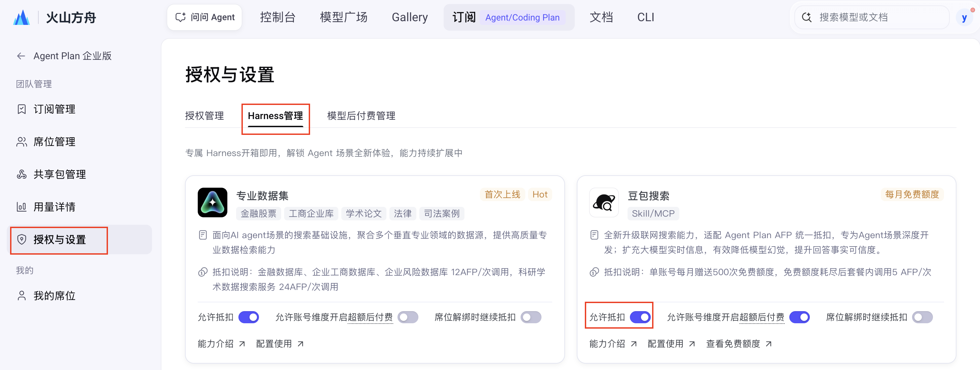Screen dimensions: 980x370
Task: Open 配置使用 link under 专业数据集
Action: 279,344
